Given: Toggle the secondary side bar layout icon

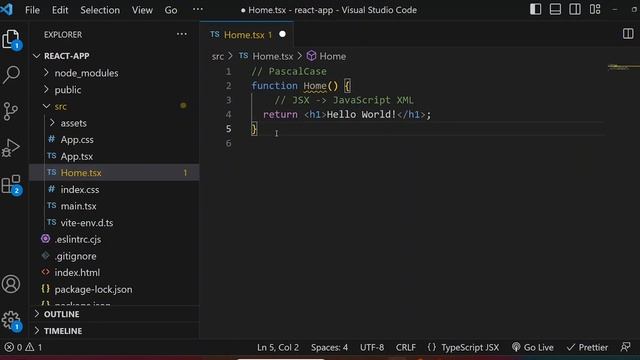Looking at the screenshot, I should [x=575, y=9].
